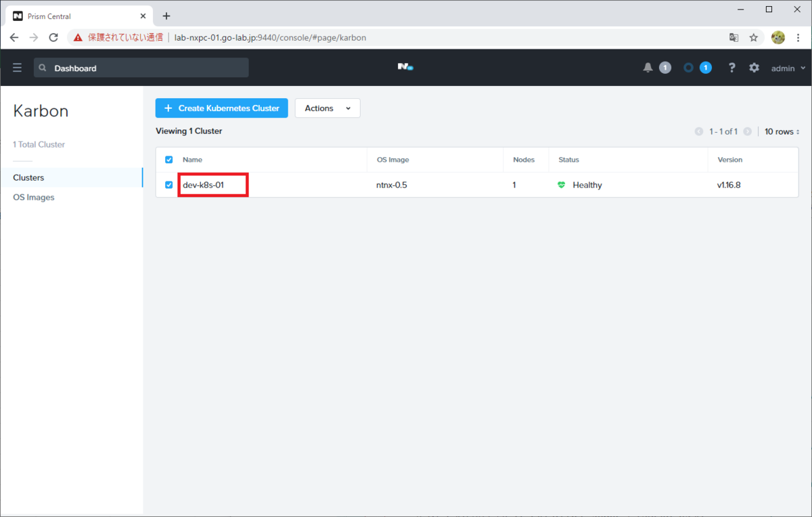Screen dimensions: 812x517
Task: Maximize the browser window
Action: click(x=769, y=9)
